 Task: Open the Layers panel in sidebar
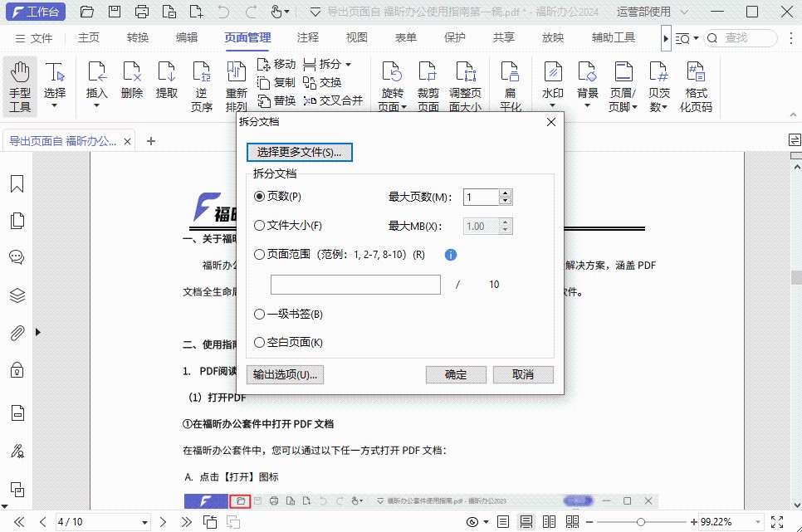(17, 295)
